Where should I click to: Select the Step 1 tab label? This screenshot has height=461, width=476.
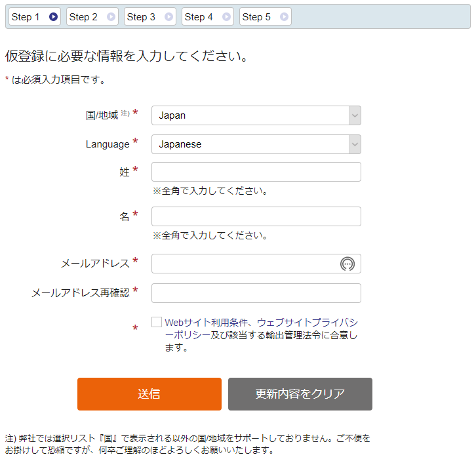[26, 16]
